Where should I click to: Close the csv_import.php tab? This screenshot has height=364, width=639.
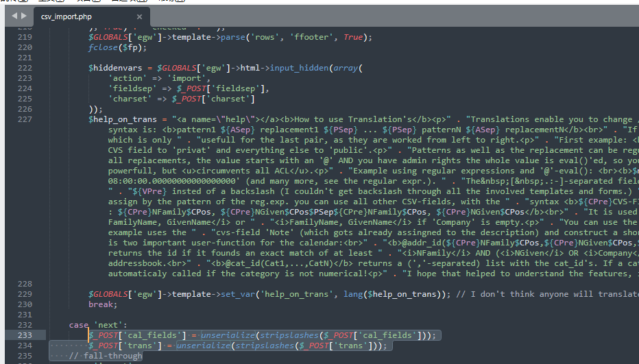tap(139, 16)
